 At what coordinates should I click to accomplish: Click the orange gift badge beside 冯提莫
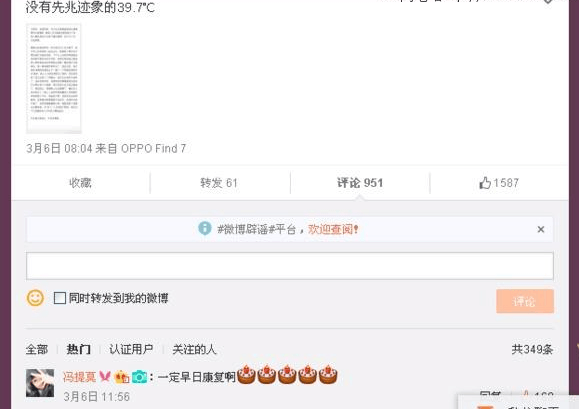(x=122, y=377)
